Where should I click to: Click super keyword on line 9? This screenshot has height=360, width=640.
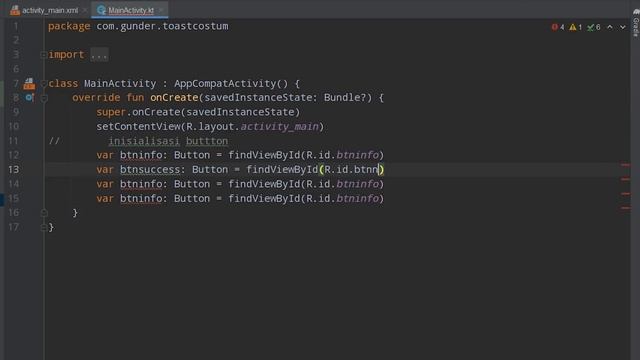point(111,112)
